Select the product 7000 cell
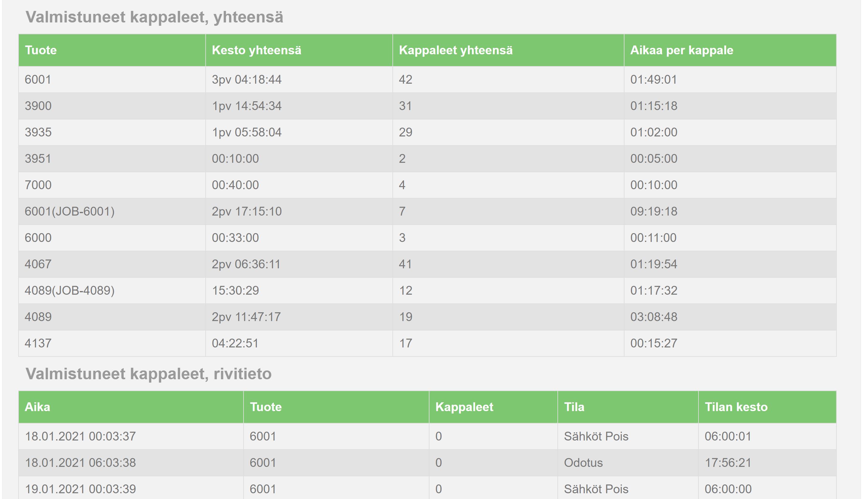Screen dimensions: 868x499 click(38, 185)
